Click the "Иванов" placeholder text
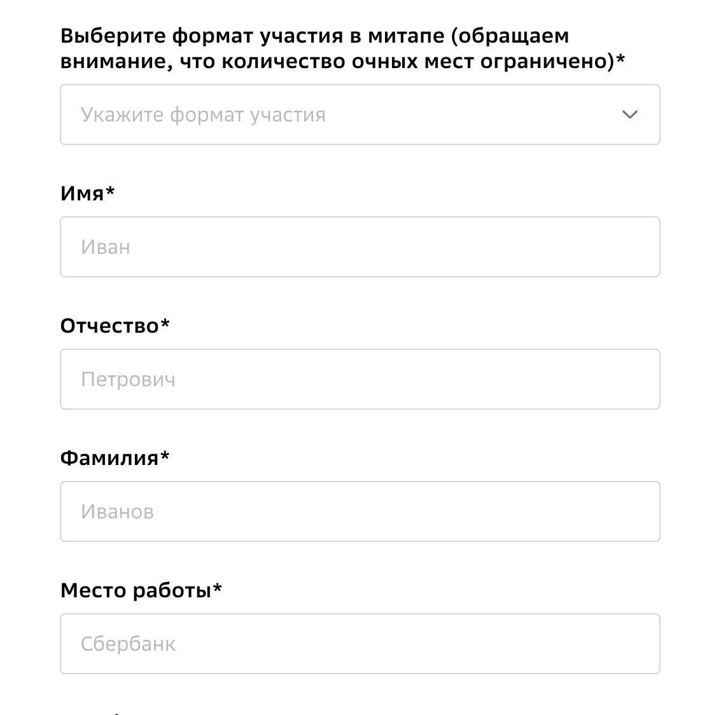Screen dimensions: 728x715 [x=117, y=512]
